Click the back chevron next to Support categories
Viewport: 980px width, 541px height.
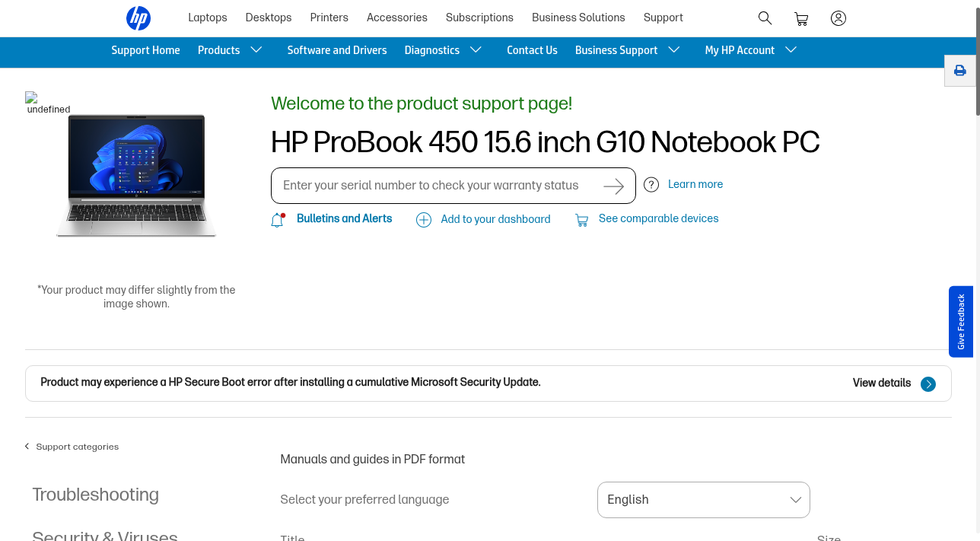(27, 447)
